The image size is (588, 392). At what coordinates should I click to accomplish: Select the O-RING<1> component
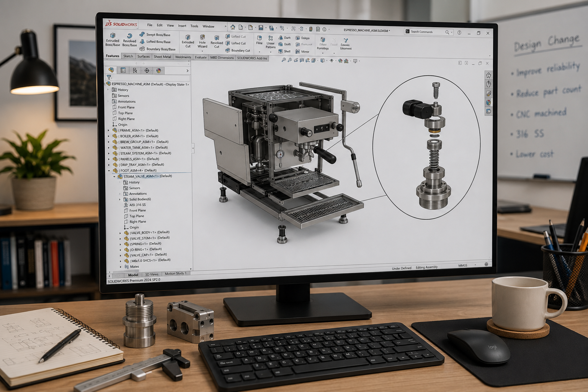click(143, 249)
